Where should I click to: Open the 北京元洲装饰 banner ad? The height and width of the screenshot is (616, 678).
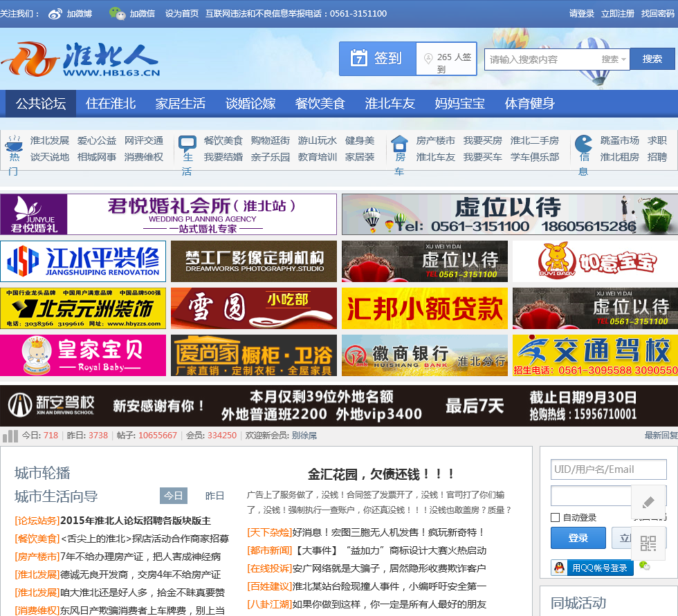tap(83, 308)
